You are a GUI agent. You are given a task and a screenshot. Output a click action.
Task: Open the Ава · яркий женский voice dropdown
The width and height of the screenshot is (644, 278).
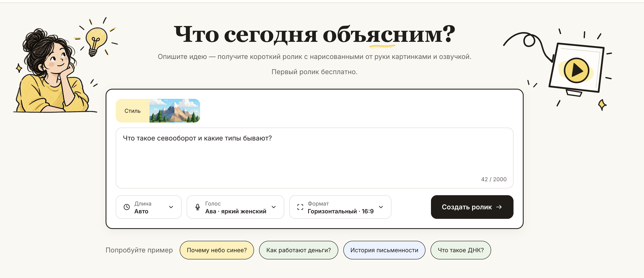235,207
